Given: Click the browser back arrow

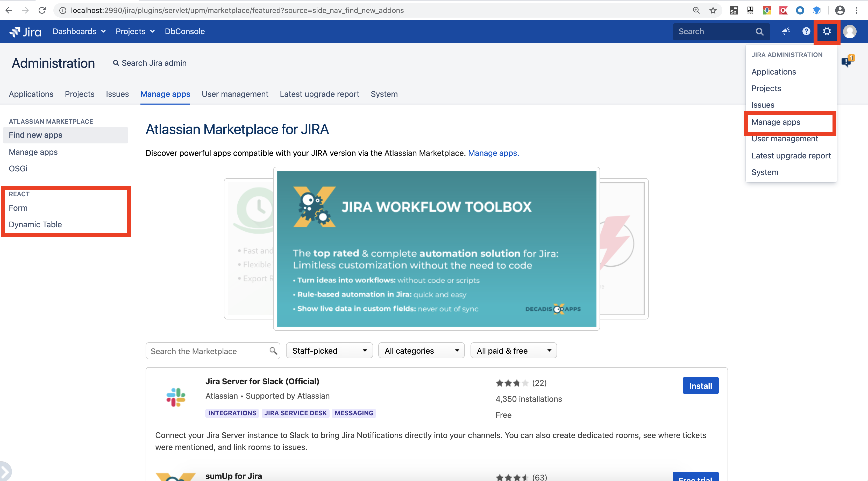Looking at the screenshot, I should 9,10.
